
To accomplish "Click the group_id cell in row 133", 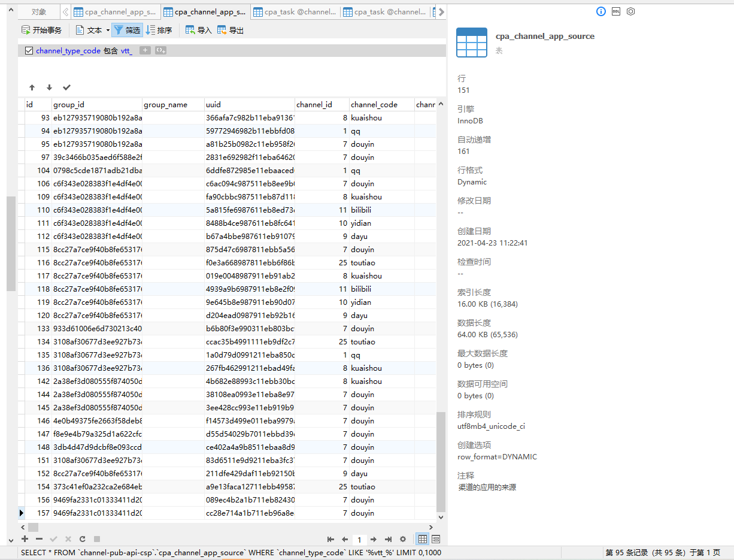I will [97, 329].
